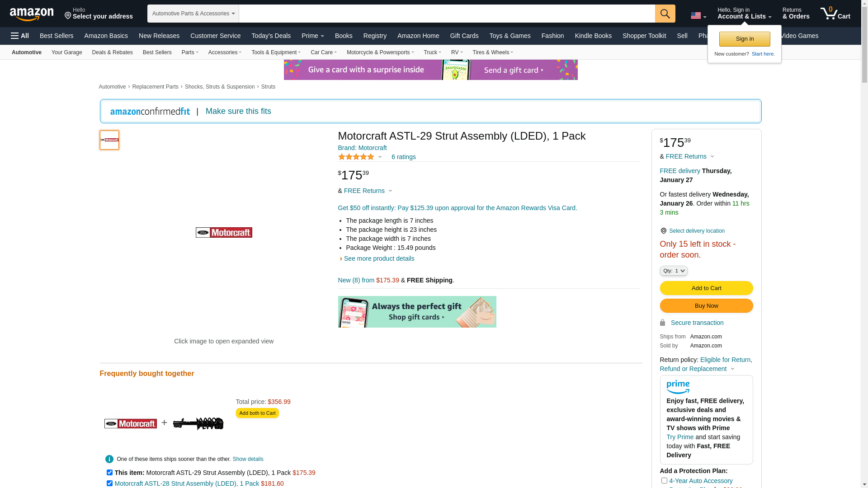Open the All hamburger menu
The image size is (868, 488).
pyautogui.click(x=20, y=36)
